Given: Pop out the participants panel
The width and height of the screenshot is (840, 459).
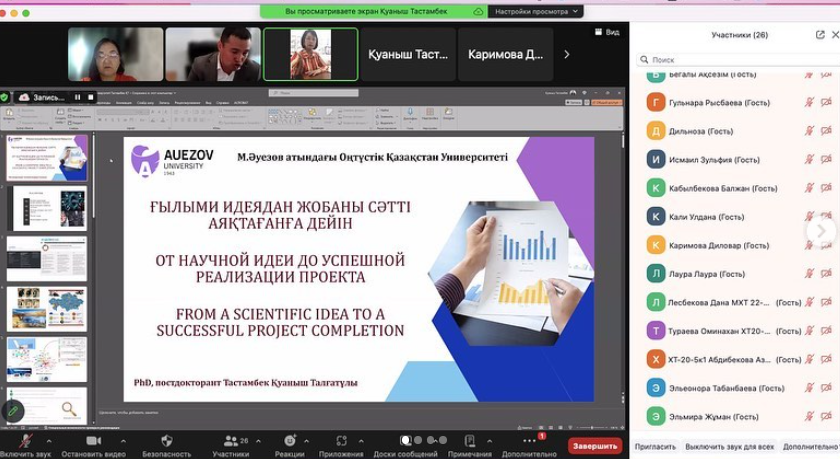Looking at the screenshot, I should point(821,34).
